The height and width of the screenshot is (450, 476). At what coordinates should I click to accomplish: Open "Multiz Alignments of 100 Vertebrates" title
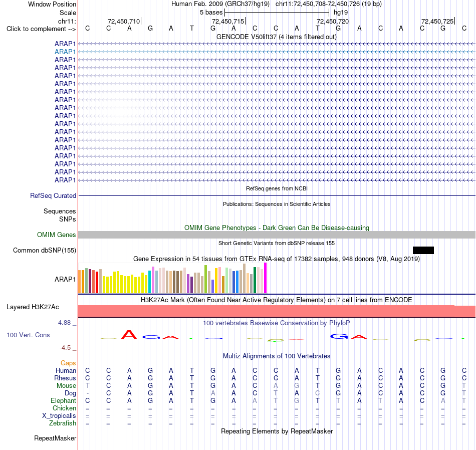tap(277, 356)
